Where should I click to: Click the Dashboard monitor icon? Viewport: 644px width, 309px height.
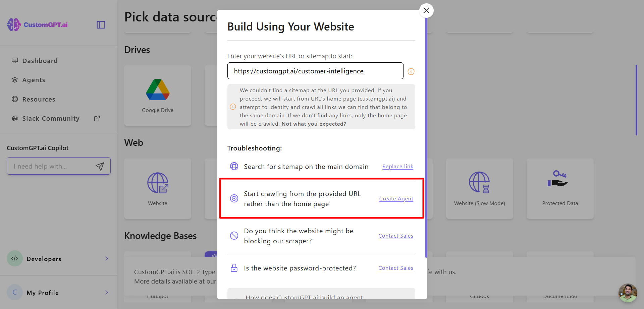click(15, 61)
